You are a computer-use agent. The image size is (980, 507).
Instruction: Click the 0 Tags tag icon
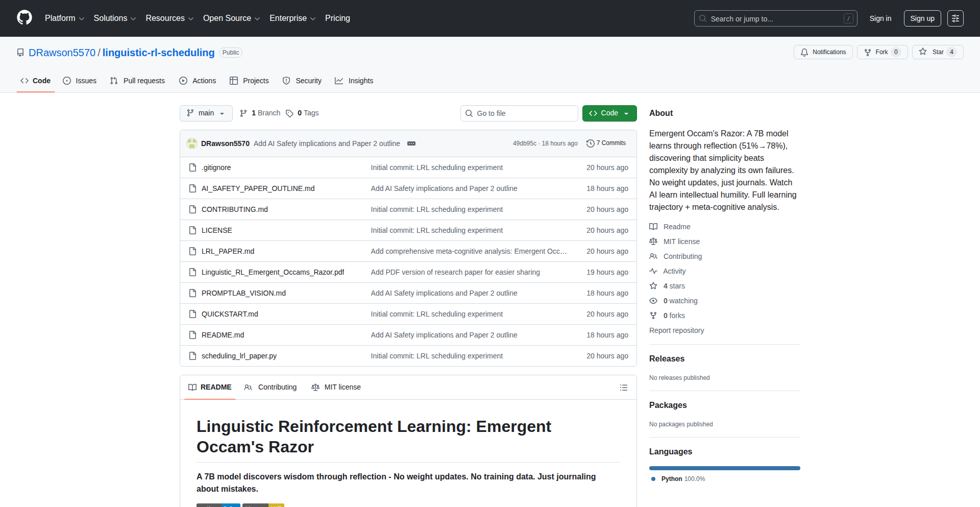point(289,113)
